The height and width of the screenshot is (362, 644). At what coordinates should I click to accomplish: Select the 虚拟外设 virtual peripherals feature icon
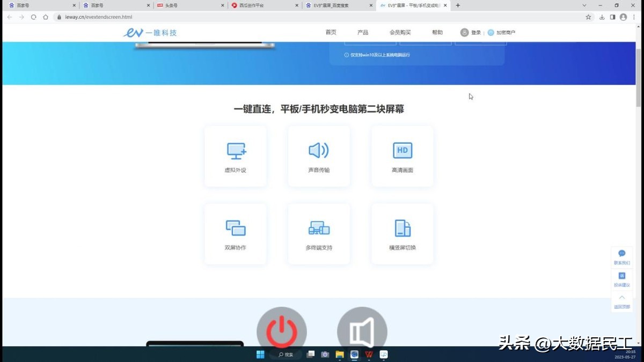(x=236, y=151)
